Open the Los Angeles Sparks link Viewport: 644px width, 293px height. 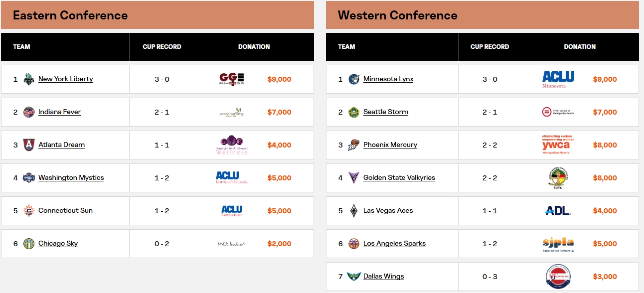[x=394, y=244]
